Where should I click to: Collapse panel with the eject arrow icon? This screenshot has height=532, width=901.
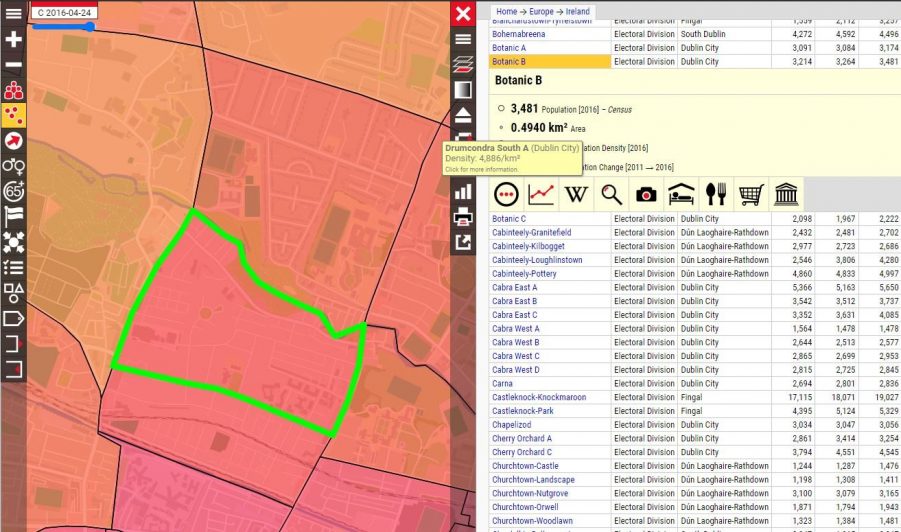(463, 115)
